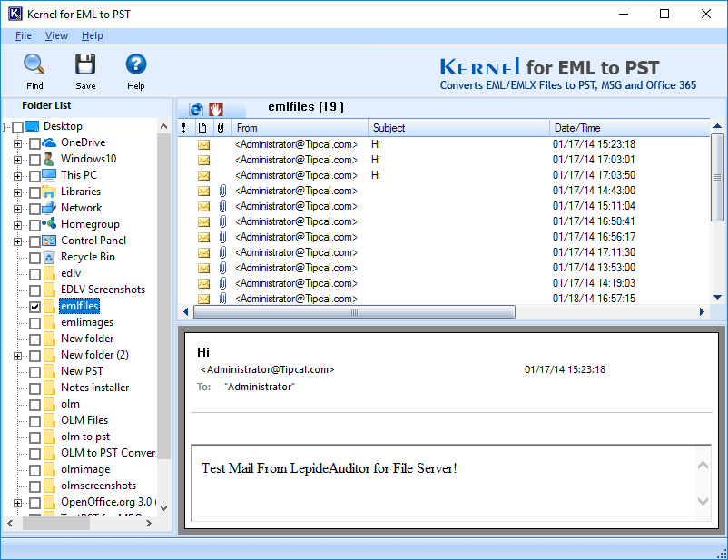Click the This PC monitor icon
728x560 pixels.
[x=49, y=175]
